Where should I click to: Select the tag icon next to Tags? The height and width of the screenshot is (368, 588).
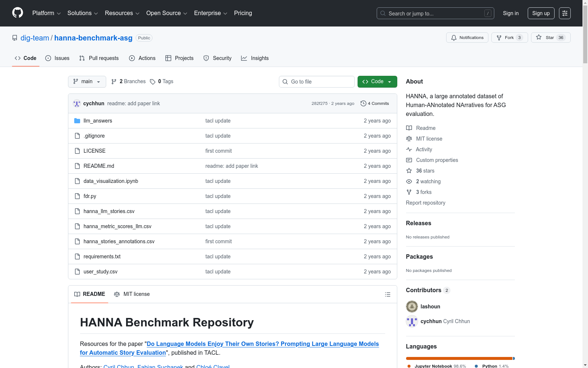pyautogui.click(x=153, y=82)
